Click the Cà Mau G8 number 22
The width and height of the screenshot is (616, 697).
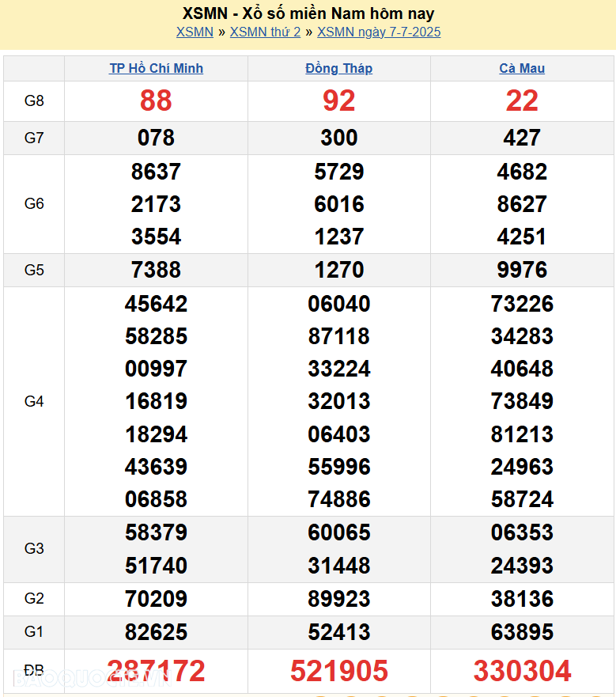522,100
